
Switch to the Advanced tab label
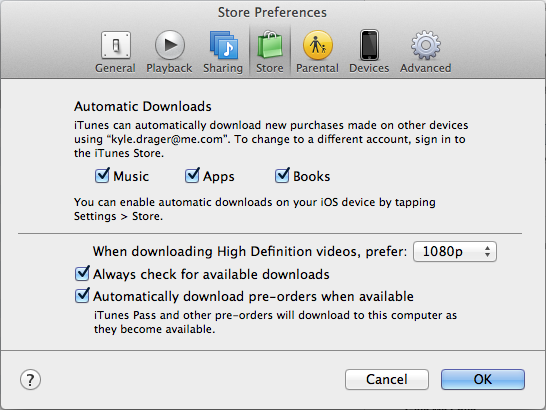coord(426,68)
